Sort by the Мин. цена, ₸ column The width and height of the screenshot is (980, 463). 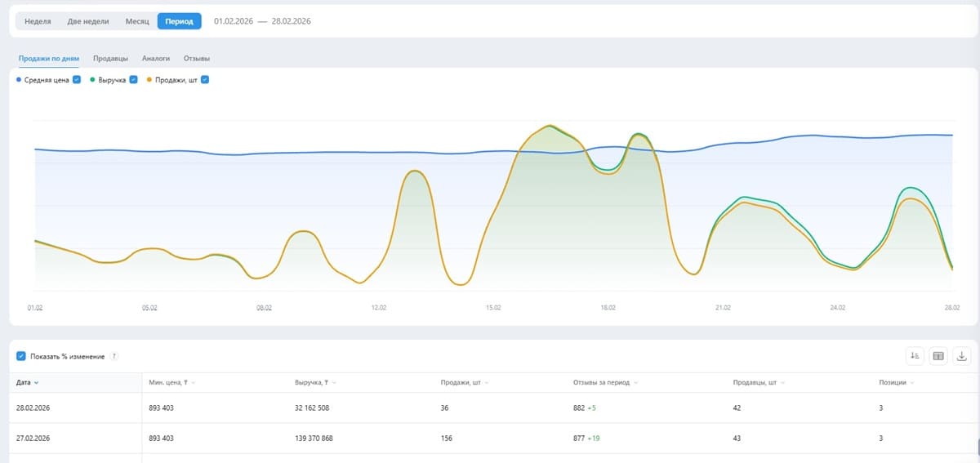pyautogui.click(x=171, y=382)
